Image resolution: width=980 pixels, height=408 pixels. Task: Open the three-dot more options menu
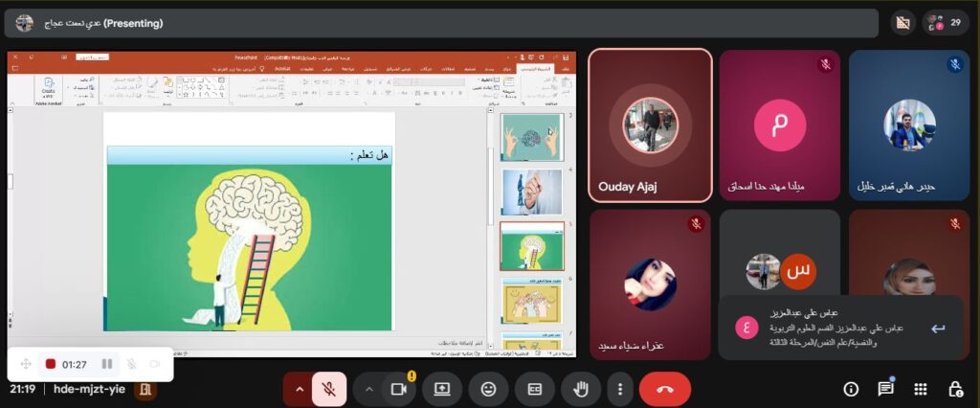[620, 389]
